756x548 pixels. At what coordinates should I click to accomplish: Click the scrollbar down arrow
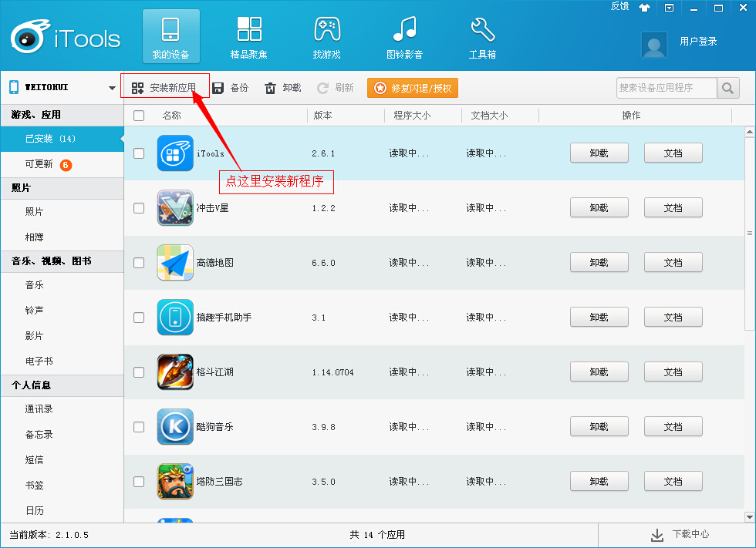750,517
